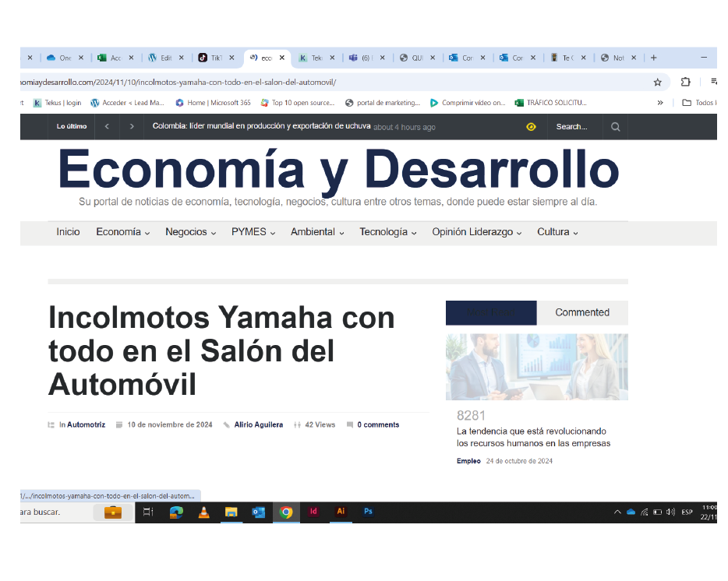Open Photoshop from the taskbar
The width and height of the screenshot is (728, 581).
pos(368,512)
